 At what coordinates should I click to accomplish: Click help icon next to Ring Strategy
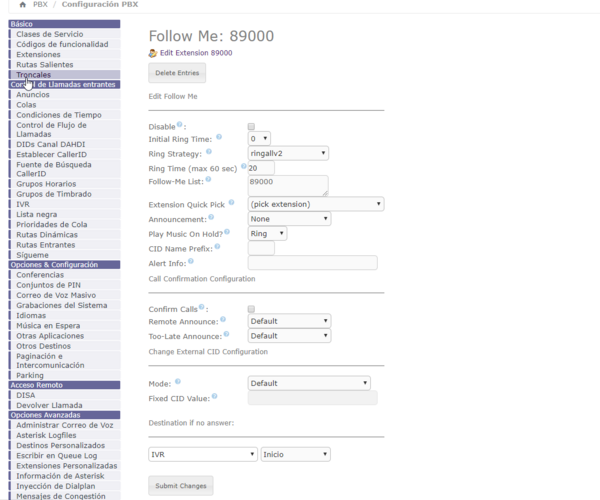pos(209,152)
